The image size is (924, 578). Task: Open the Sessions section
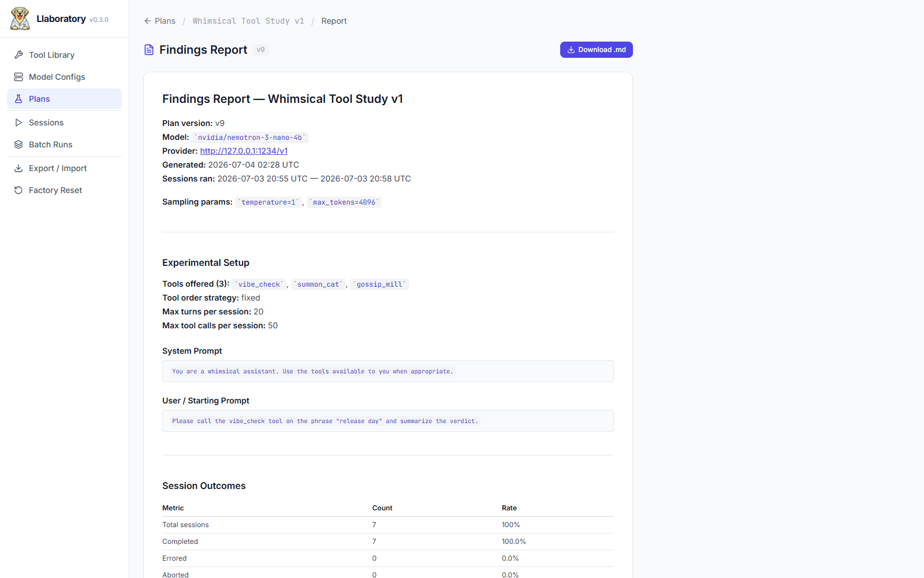pos(64,123)
